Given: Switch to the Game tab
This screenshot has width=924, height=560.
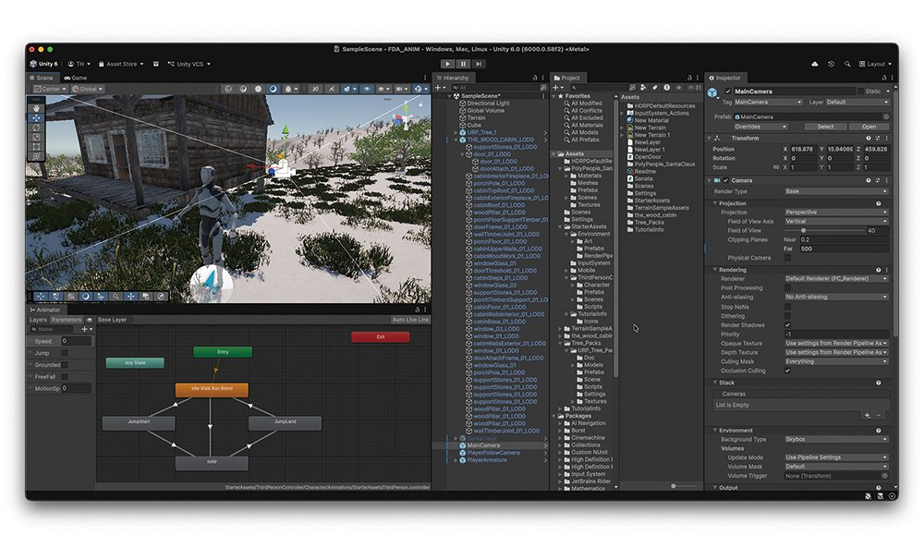Looking at the screenshot, I should [76, 78].
